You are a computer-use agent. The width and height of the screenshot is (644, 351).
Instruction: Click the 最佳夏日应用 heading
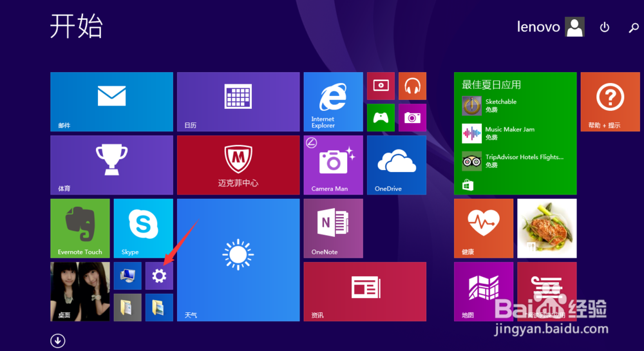pos(491,84)
